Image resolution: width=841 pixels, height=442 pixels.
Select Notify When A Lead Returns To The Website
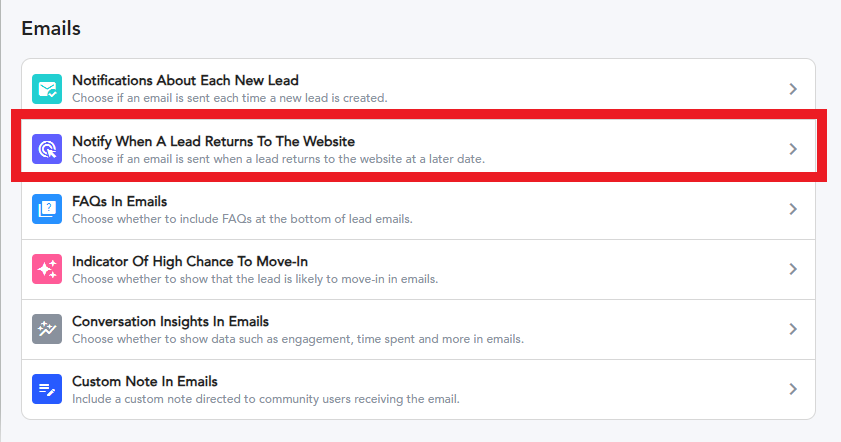tap(213, 142)
